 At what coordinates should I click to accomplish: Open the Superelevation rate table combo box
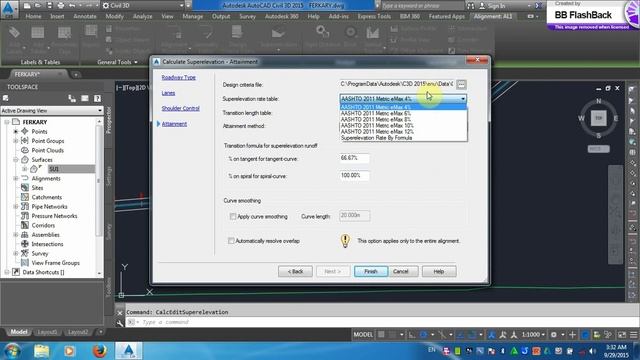point(403,98)
